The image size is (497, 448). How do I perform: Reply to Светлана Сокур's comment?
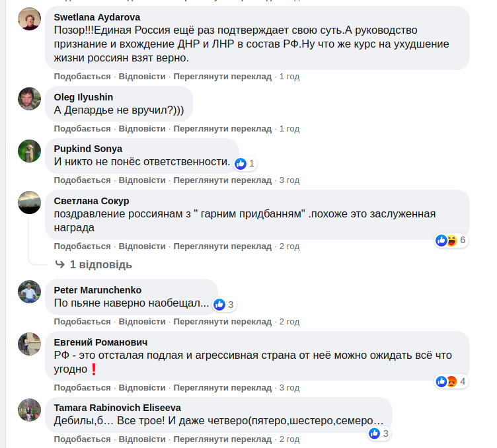[142, 246]
